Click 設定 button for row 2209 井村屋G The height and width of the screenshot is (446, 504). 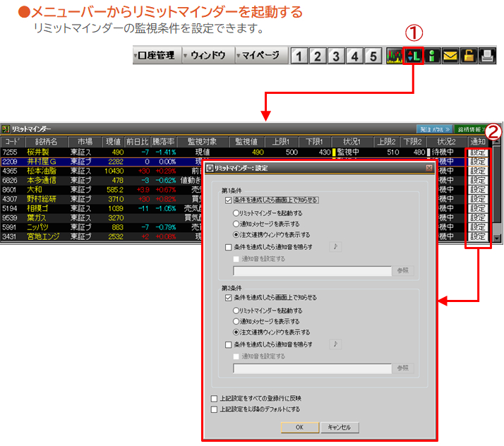pos(478,162)
